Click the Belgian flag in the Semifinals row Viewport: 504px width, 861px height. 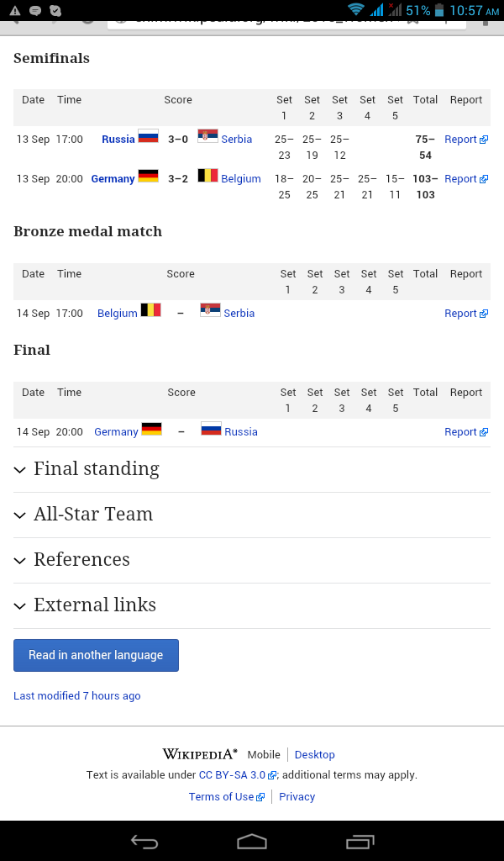point(207,176)
